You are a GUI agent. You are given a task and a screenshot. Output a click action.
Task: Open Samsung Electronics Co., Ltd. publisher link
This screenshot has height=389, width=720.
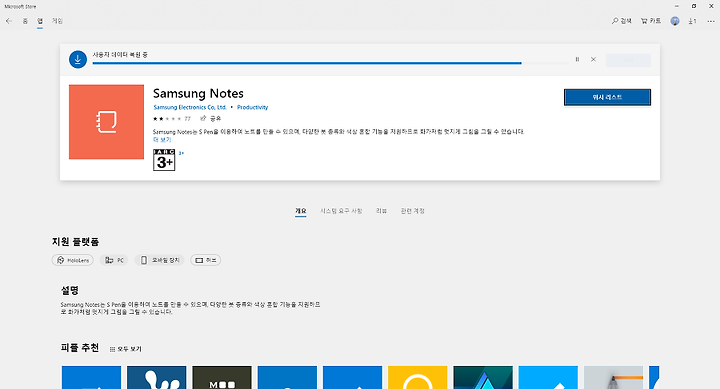click(x=190, y=107)
